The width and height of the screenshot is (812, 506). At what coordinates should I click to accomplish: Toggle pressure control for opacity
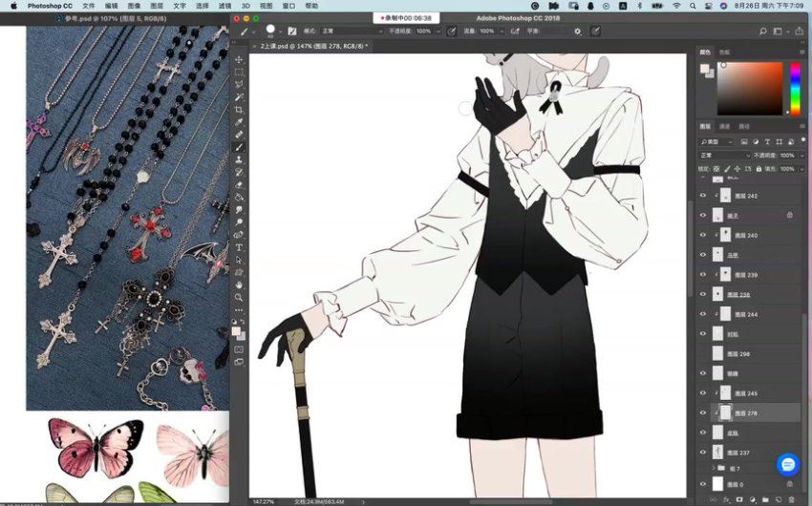pos(452,32)
